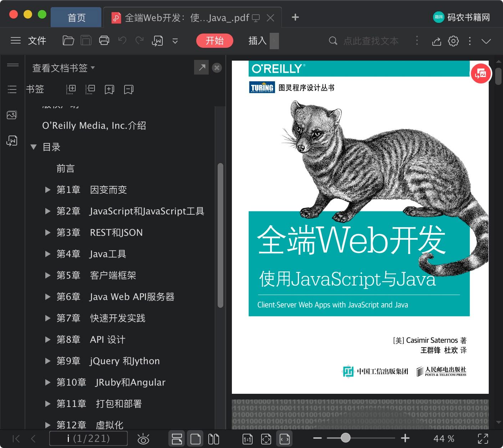Select the 前言 bookmark
The height and width of the screenshot is (448, 503).
66,168
